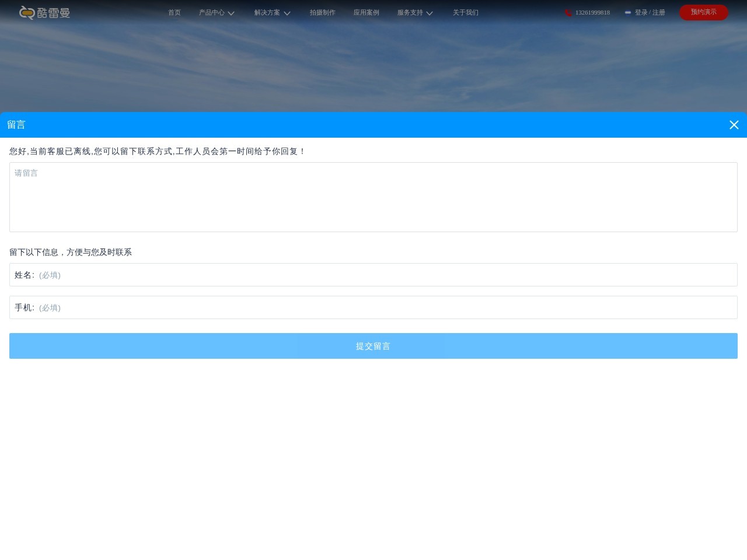Close the 留言 message panel
This screenshot has width=747, height=560.
click(734, 125)
